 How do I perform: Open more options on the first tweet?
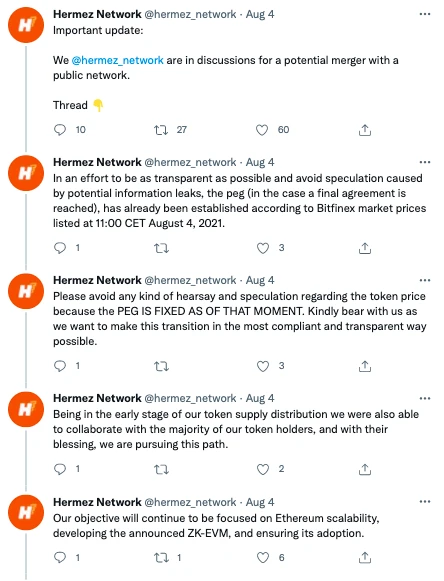425,14
